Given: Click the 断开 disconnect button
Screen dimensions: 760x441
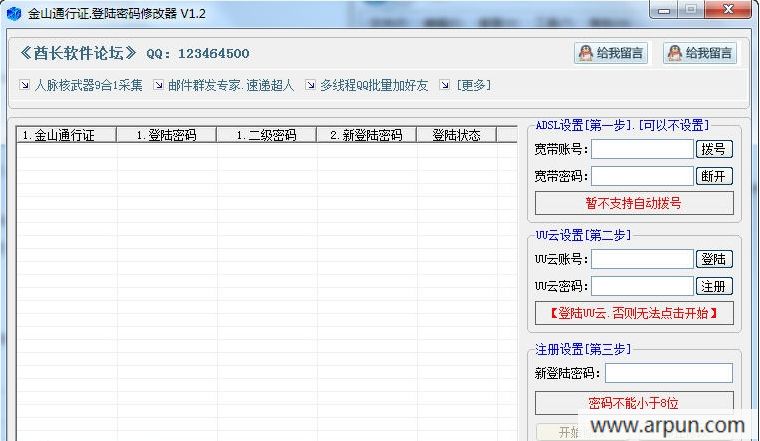Looking at the screenshot, I should point(714,176).
